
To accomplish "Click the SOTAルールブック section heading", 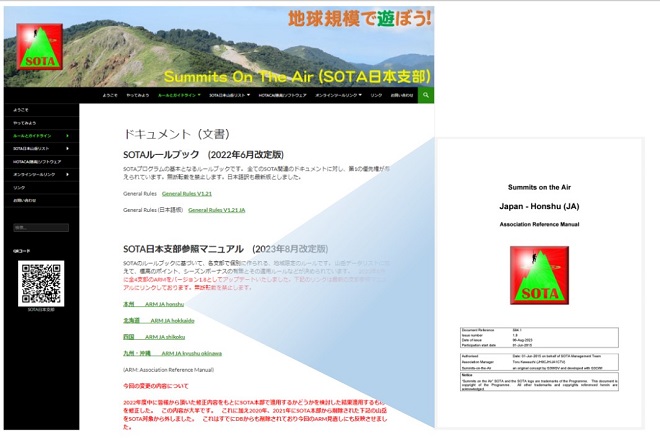I will point(203,154).
